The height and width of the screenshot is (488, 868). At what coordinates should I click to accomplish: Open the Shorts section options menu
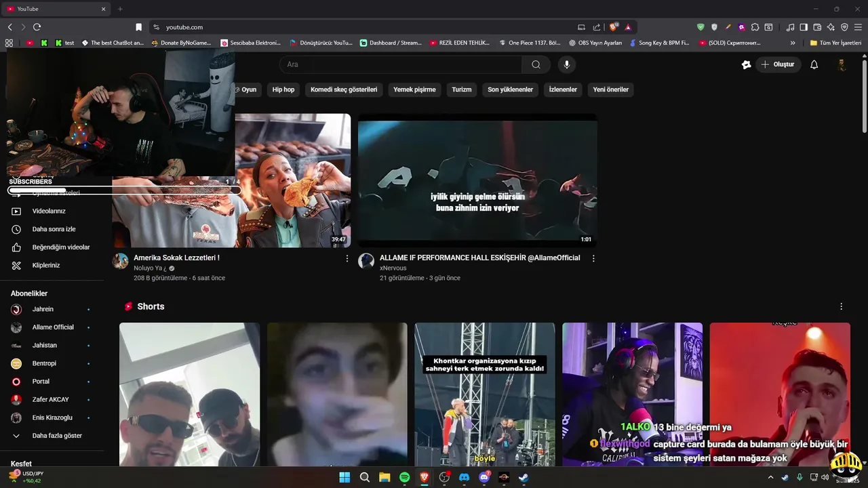click(841, 306)
